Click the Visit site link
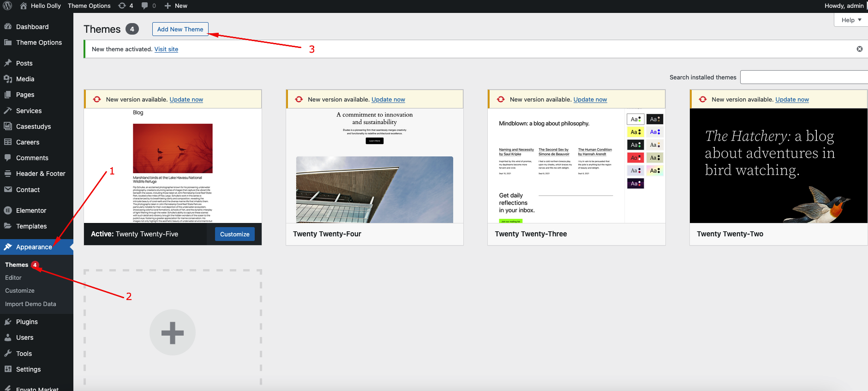This screenshot has height=391, width=868. tap(166, 49)
